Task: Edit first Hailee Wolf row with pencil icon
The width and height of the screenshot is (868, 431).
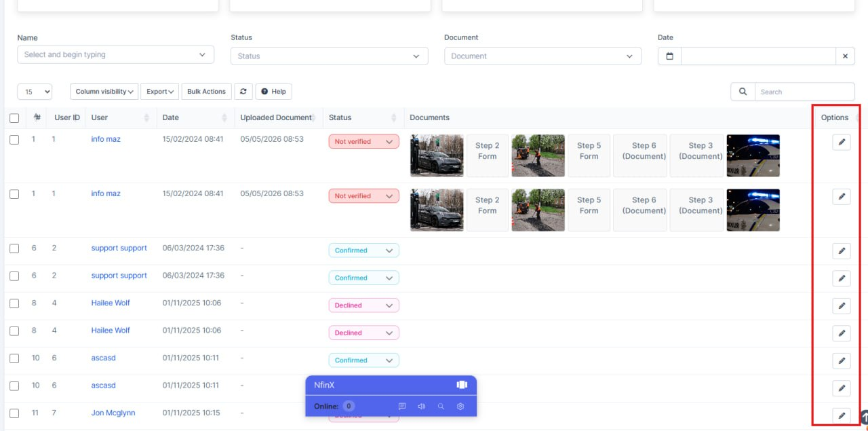Action: coord(841,306)
